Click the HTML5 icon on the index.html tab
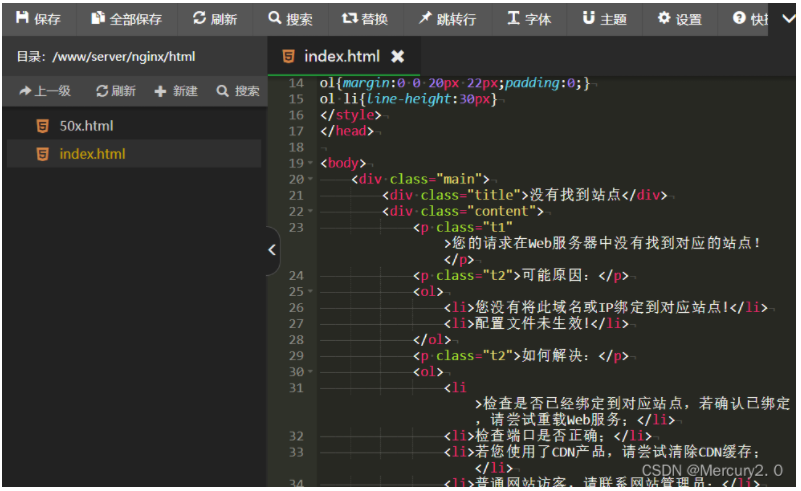The image size is (801, 491). [x=288, y=56]
